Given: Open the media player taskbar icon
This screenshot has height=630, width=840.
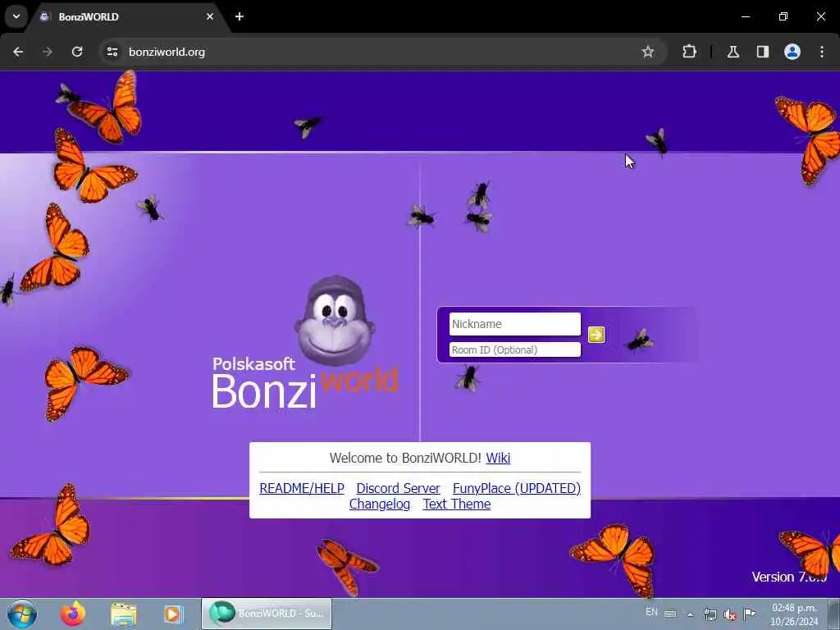Looking at the screenshot, I should point(174,614).
